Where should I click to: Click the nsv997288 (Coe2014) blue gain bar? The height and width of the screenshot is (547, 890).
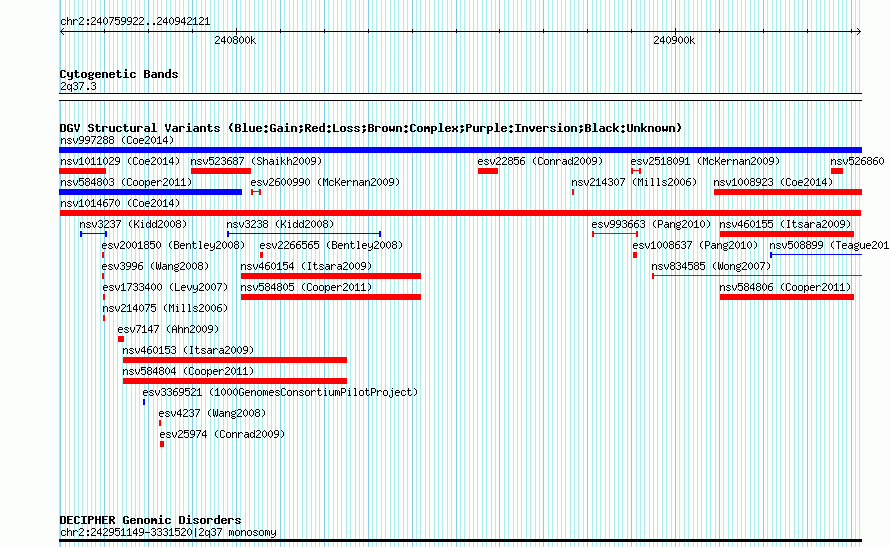tap(460, 150)
